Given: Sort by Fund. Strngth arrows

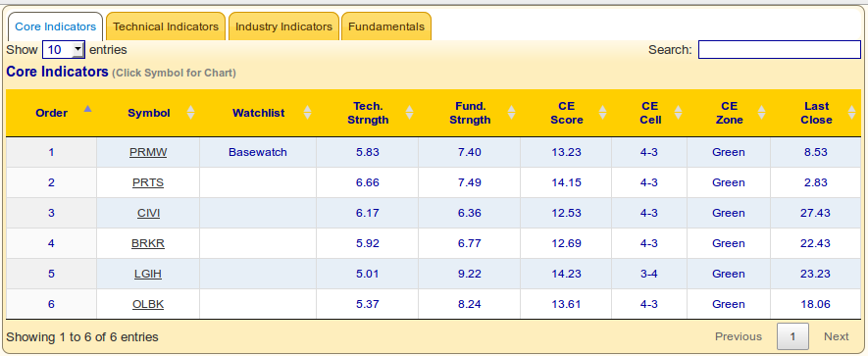Looking at the screenshot, I should tap(512, 113).
